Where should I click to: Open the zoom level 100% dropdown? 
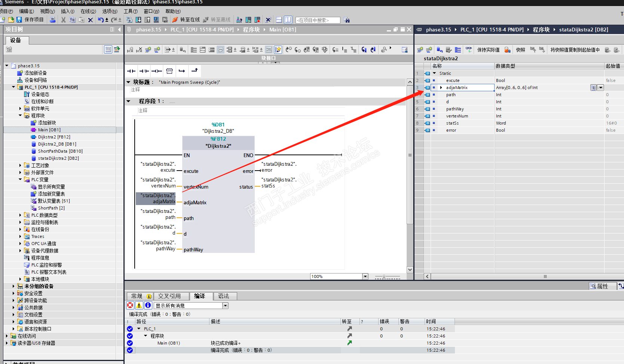365,276
